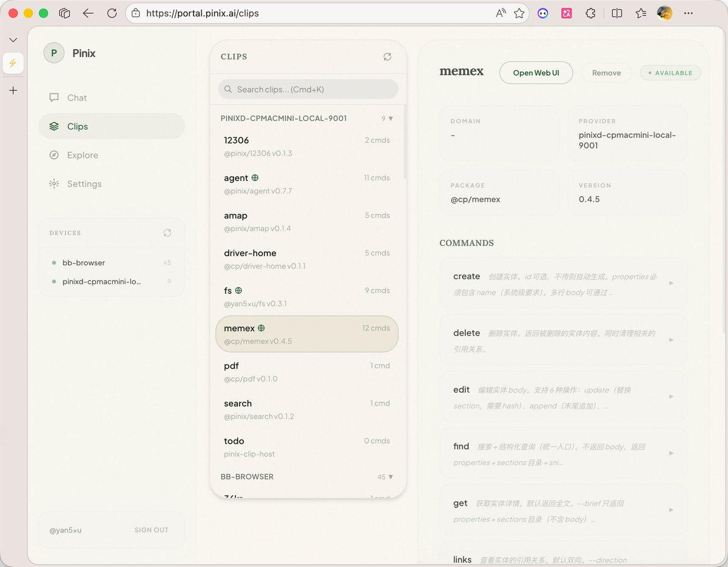Select the todo clip
The width and height of the screenshot is (728, 567).
[x=307, y=447]
